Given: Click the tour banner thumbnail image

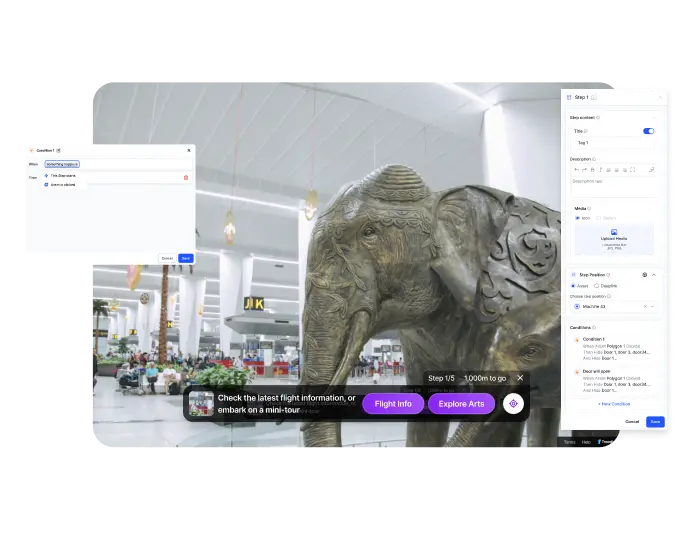Looking at the screenshot, I should click(201, 403).
